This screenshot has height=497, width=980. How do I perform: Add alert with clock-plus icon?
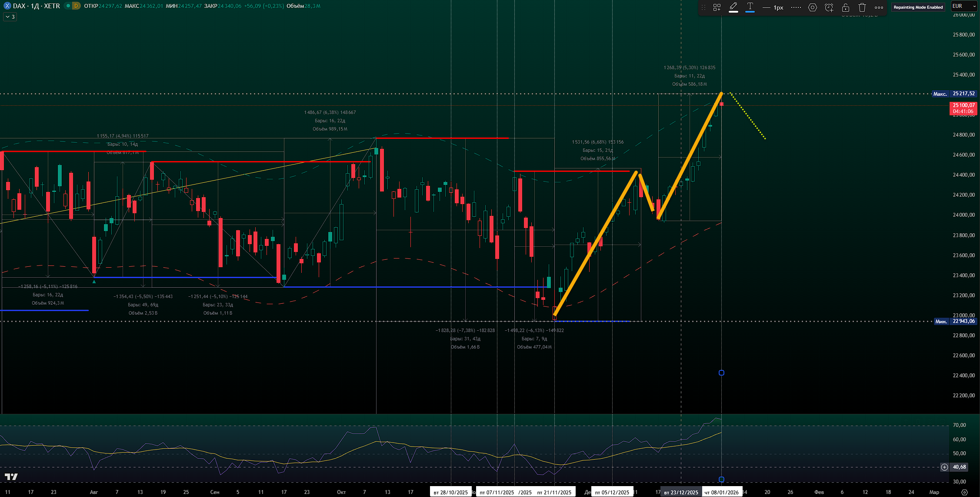829,7
